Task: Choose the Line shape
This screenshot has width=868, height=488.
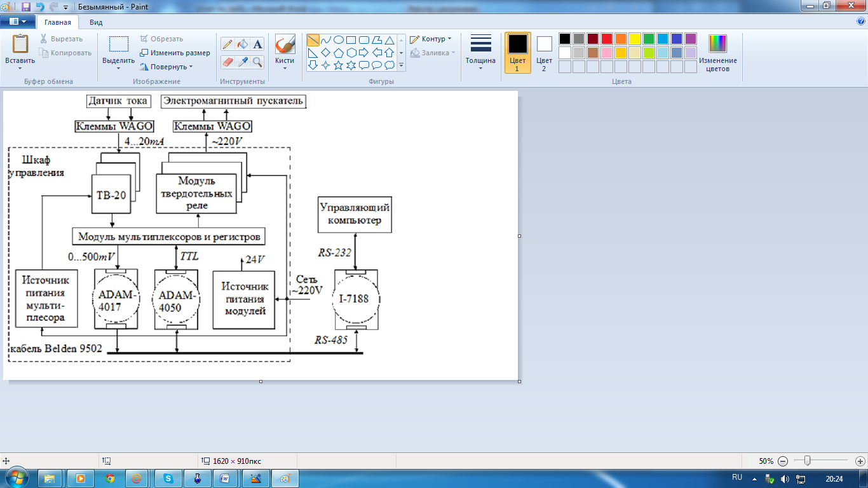Action: tap(313, 40)
